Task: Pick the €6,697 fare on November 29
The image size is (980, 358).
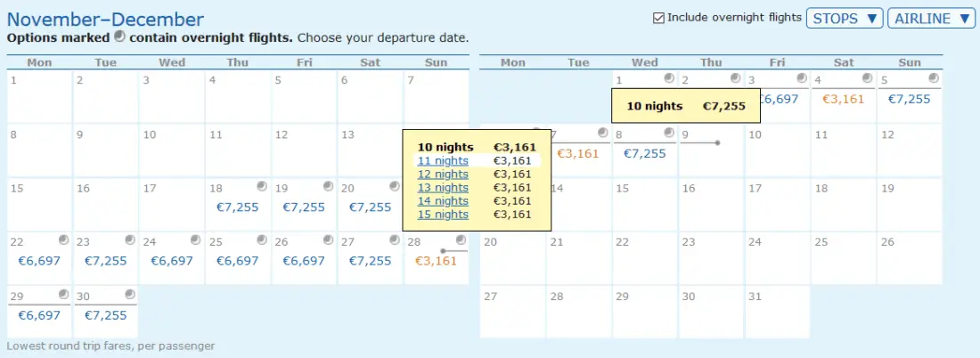Action: coord(40,315)
